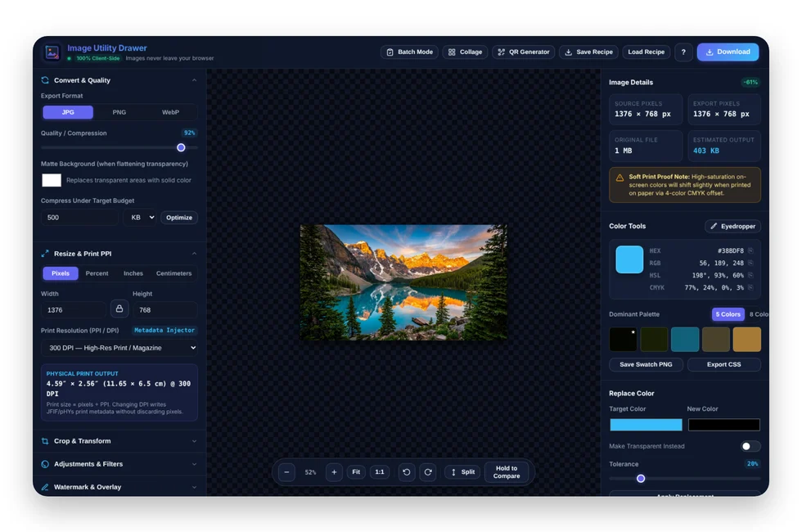Open the blue Target Color picker

click(x=646, y=425)
